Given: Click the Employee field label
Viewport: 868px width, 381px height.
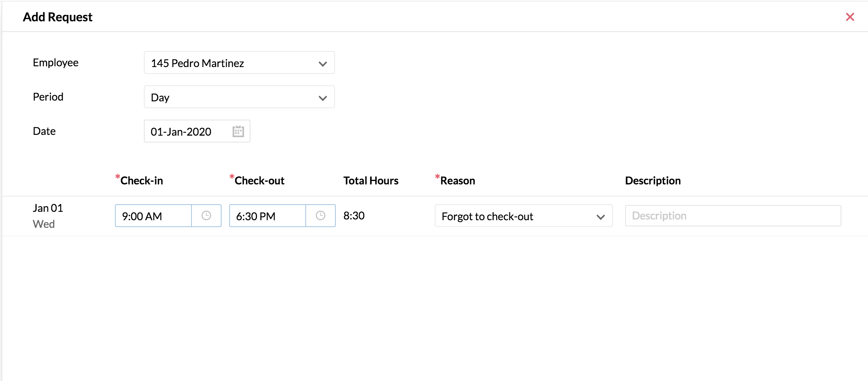Looking at the screenshot, I should [x=56, y=62].
